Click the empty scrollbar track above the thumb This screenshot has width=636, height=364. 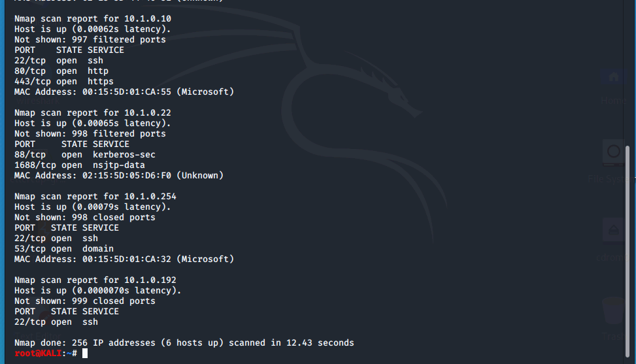tap(628, 73)
